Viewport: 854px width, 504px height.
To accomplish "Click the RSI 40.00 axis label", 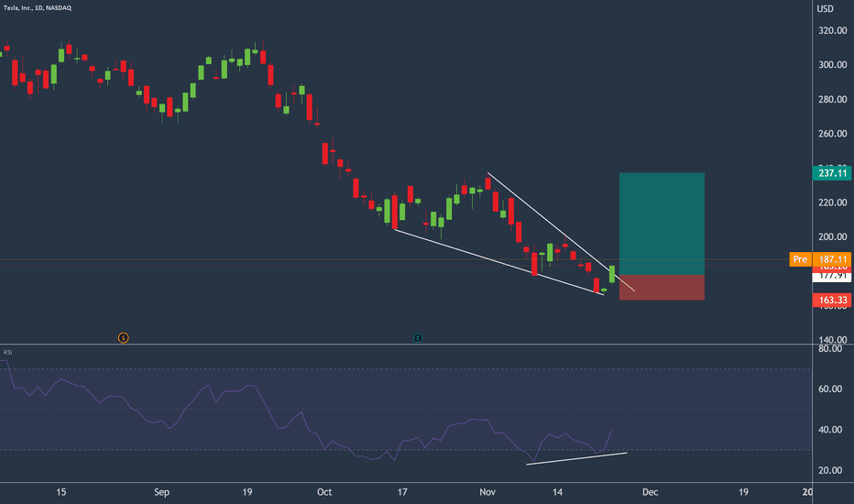I will pyautogui.click(x=830, y=430).
